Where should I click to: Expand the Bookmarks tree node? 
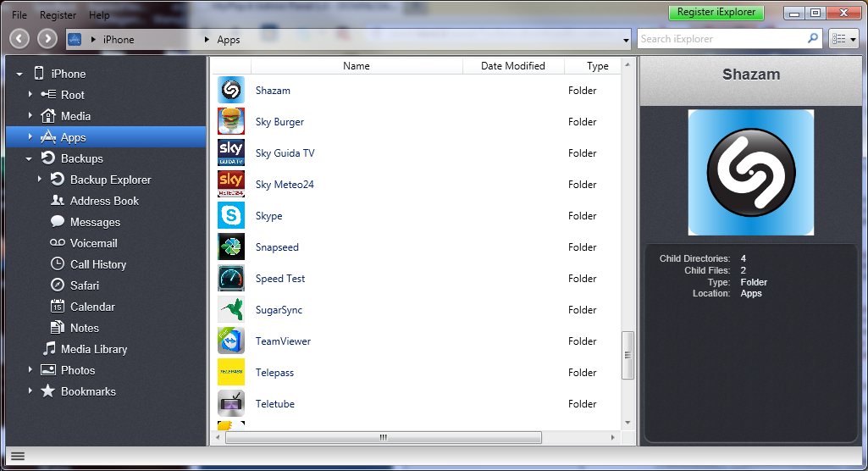coord(30,391)
